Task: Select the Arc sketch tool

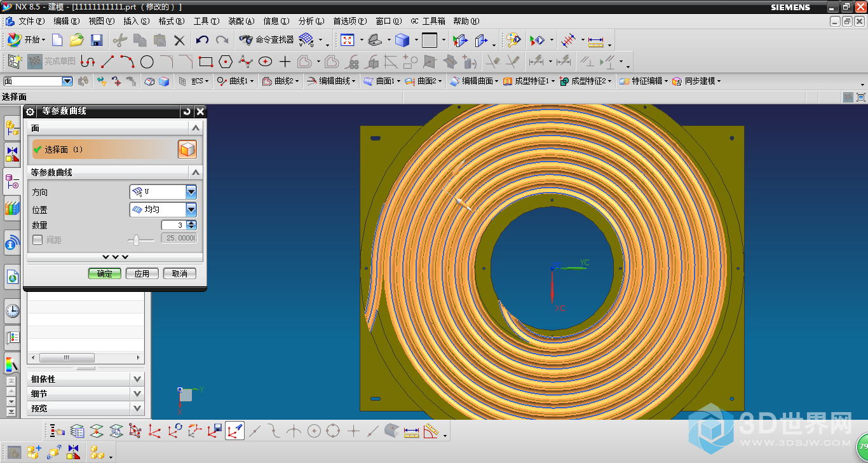Action: (x=127, y=62)
